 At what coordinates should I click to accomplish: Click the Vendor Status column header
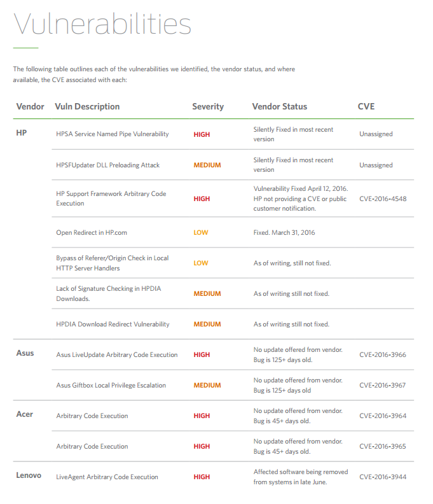click(279, 106)
